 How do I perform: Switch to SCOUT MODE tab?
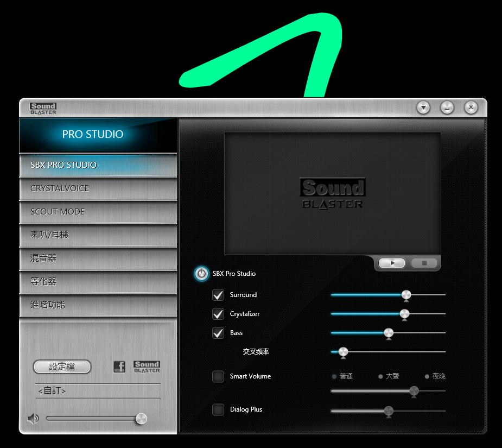coord(98,212)
